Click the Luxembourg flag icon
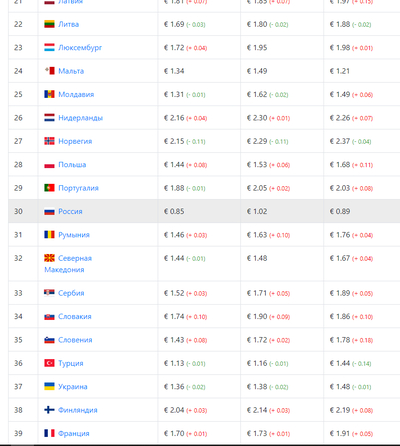Screen dimensions: 400x446 coord(49,48)
